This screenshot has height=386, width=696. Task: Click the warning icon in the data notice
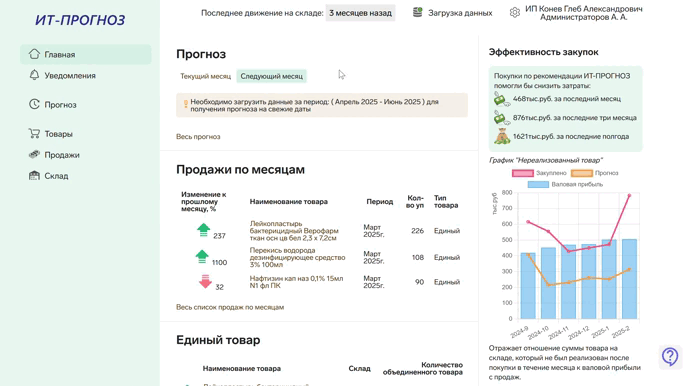[186, 105]
